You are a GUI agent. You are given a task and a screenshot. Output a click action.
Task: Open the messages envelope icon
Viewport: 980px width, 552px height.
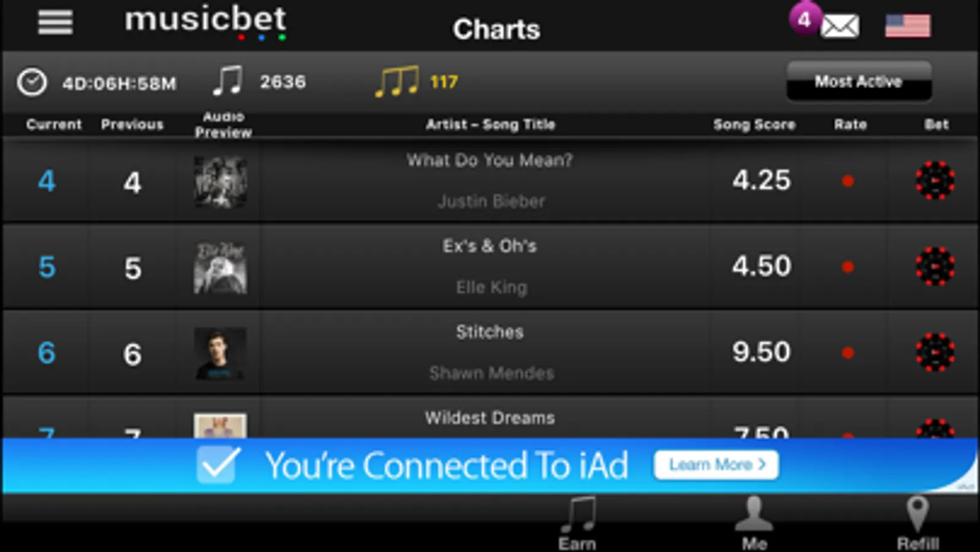pyautogui.click(x=840, y=26)
